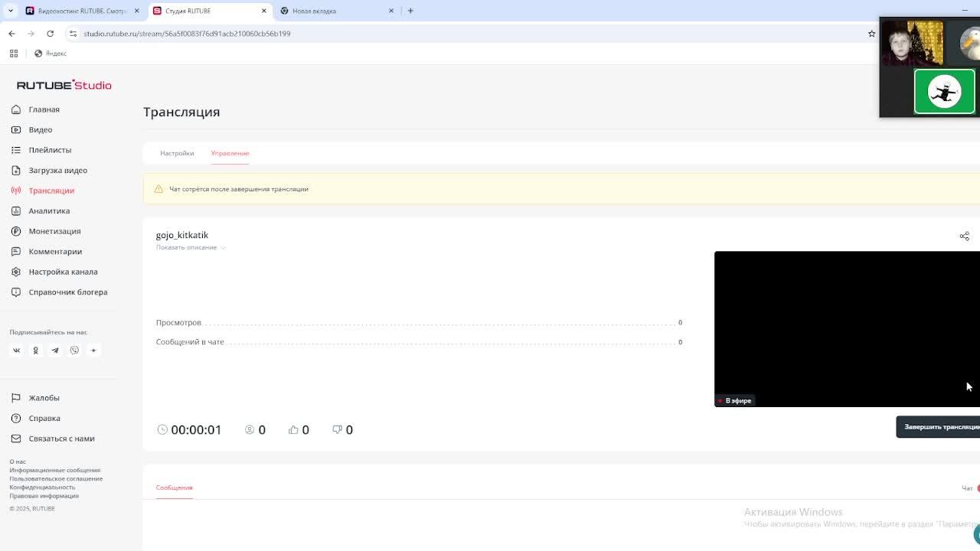The width and height of the screenshot is (980, 551).
Task: Close the Студия RUTUBE browser tab
Action: pos(264,11)
